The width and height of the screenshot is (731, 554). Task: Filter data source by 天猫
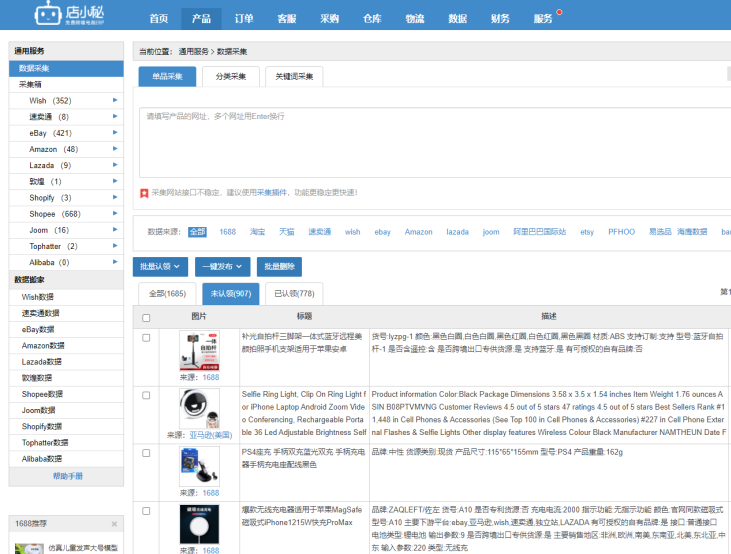coord(287,232)
